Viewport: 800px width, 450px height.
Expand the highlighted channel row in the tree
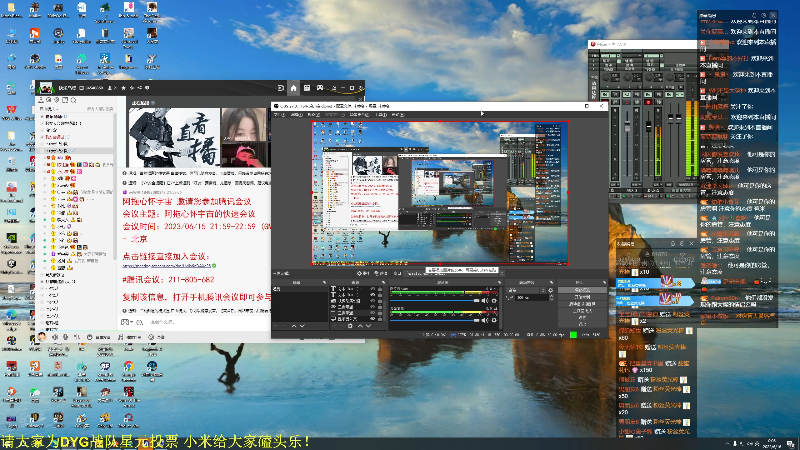(x=42, y=151)
